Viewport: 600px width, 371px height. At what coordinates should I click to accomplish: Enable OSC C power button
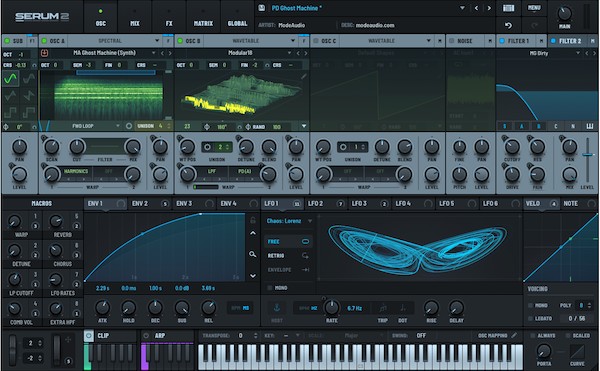click(x=316, y=41)
